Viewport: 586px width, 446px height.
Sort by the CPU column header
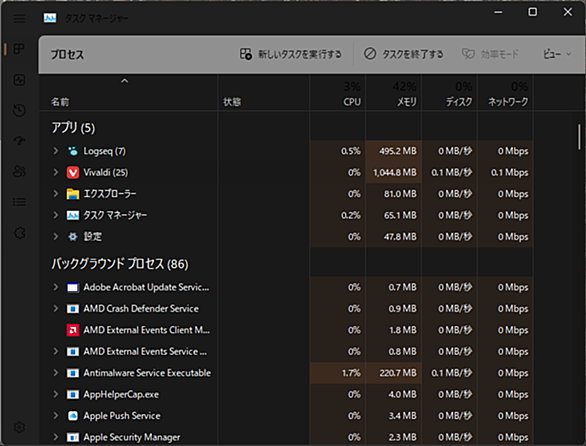[337, 93]
